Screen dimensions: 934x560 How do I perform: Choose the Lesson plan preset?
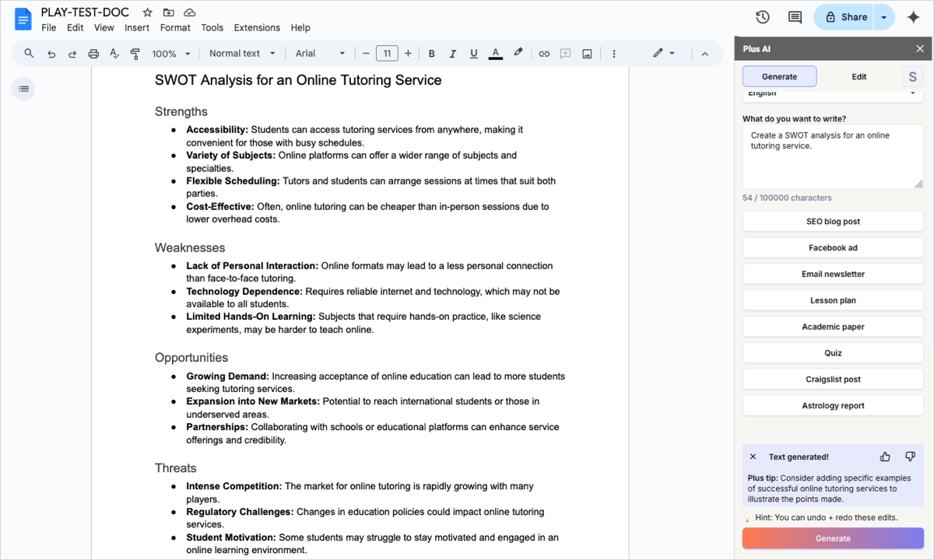tap(833, 300)
